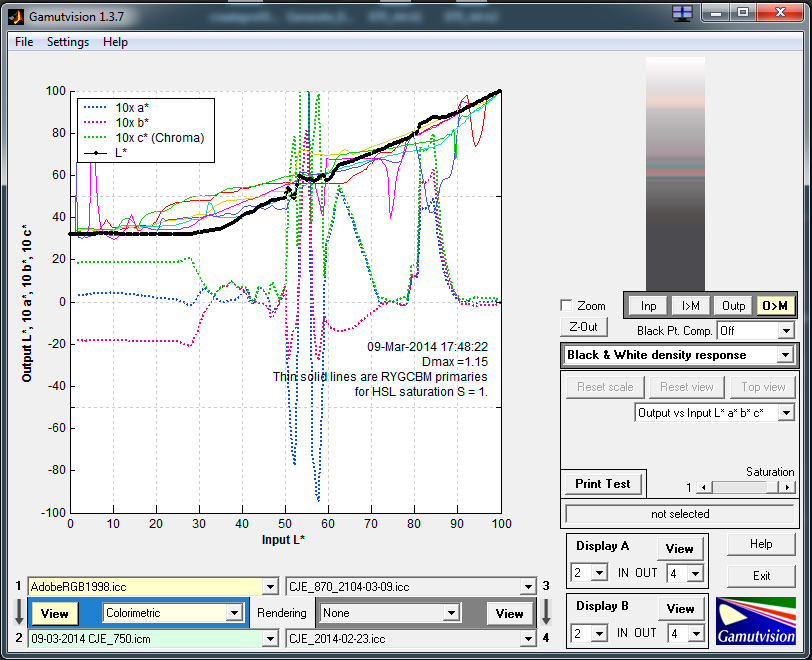Click the Saturation slider track
This screenshot has height=660, width=812.
click(x=738, y=487)
